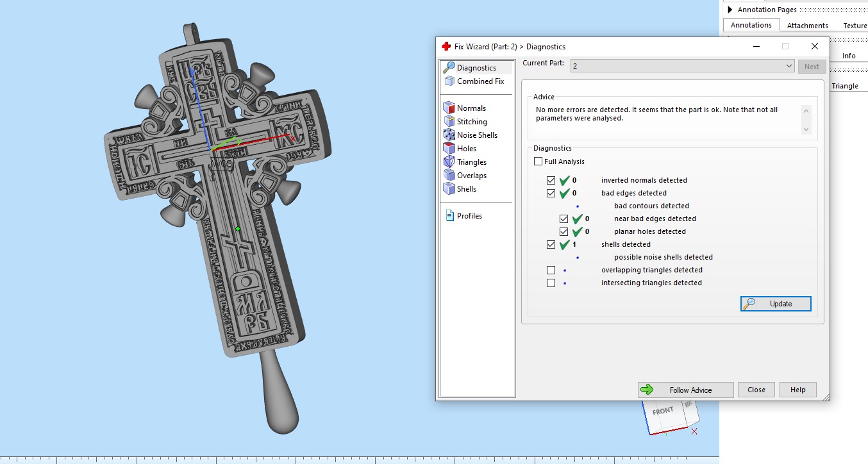
Task: Open the Info tab
Action: (849, 56)
